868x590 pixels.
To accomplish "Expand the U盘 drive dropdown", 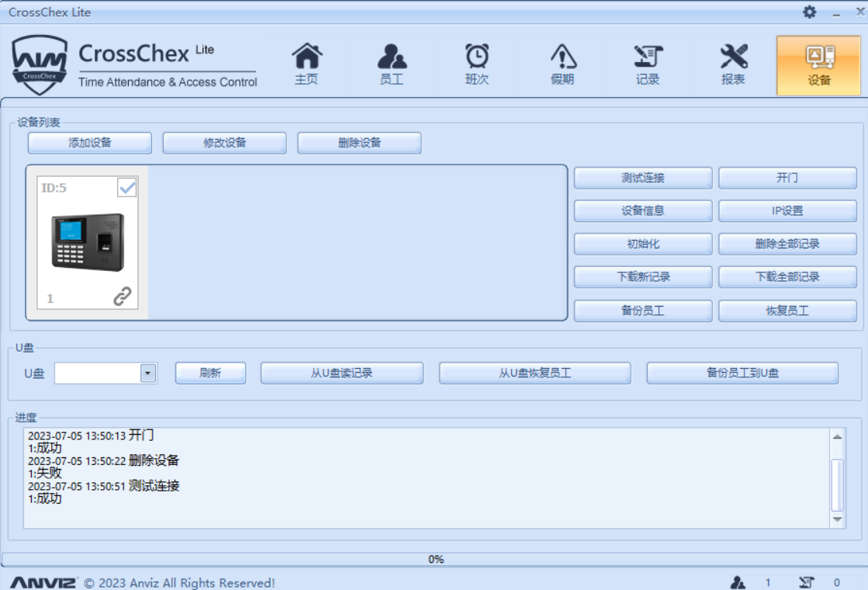I will pos(148,373).
